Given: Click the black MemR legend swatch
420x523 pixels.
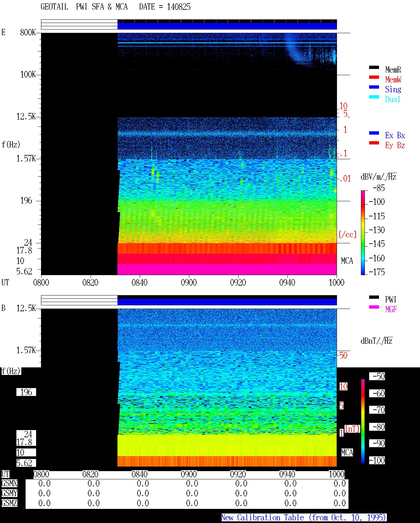Looking at the screenshot, I should click(374, 68).
